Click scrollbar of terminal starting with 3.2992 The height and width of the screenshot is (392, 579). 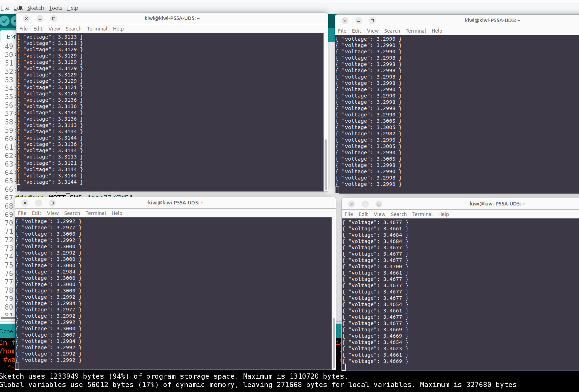333,340
